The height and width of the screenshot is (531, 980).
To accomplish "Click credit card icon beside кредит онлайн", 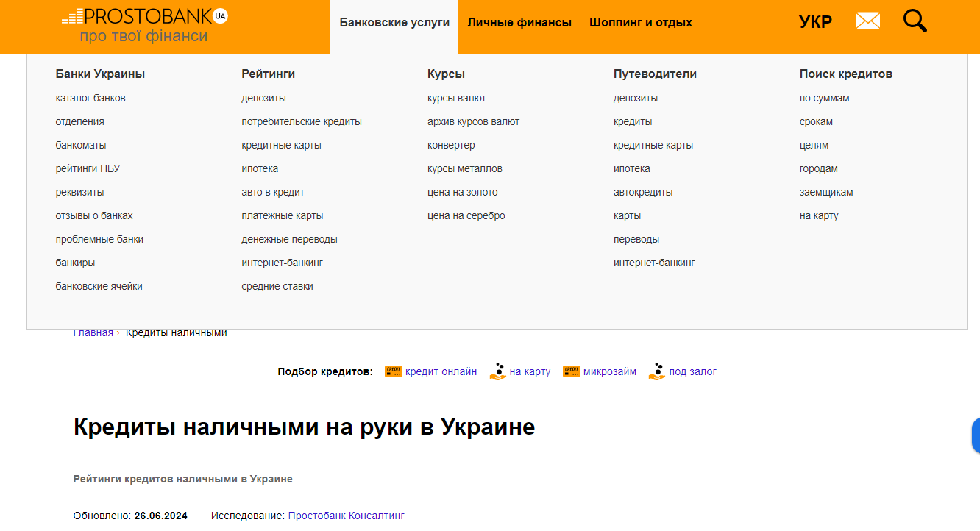I will coord(394,371).
